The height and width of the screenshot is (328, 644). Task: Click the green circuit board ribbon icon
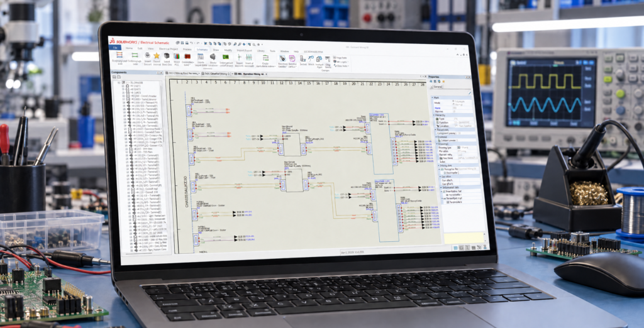226,57
